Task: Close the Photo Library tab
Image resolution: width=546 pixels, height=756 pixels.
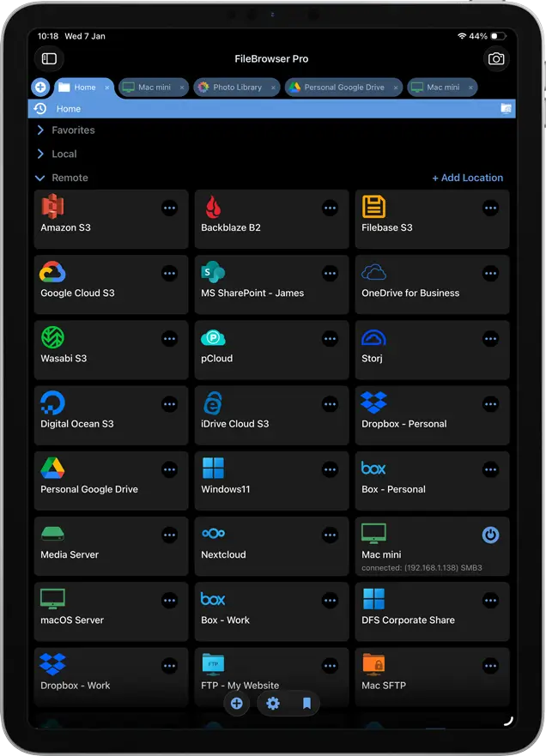Action: click(x=273, y=88)
